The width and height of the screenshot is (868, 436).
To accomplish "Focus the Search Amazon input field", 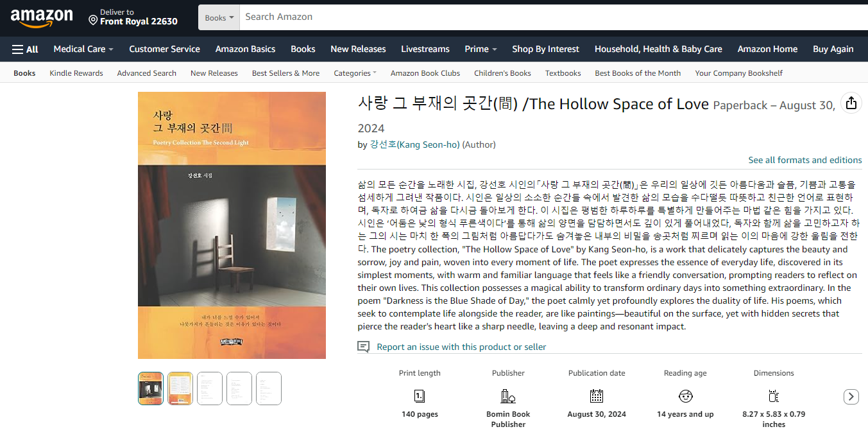I will 554,17.
